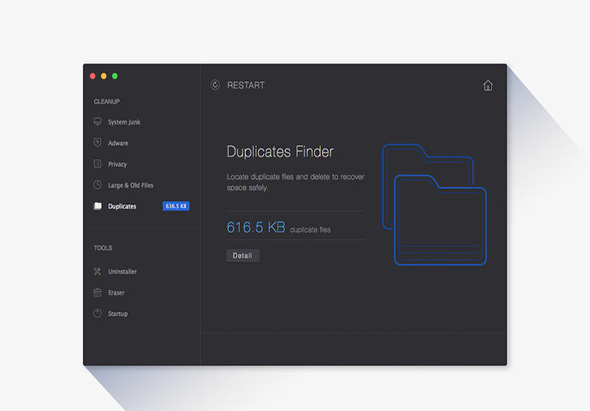Click the TOOLS section header
This screenshot has height=411, width=590.
[x=103, y=248]
